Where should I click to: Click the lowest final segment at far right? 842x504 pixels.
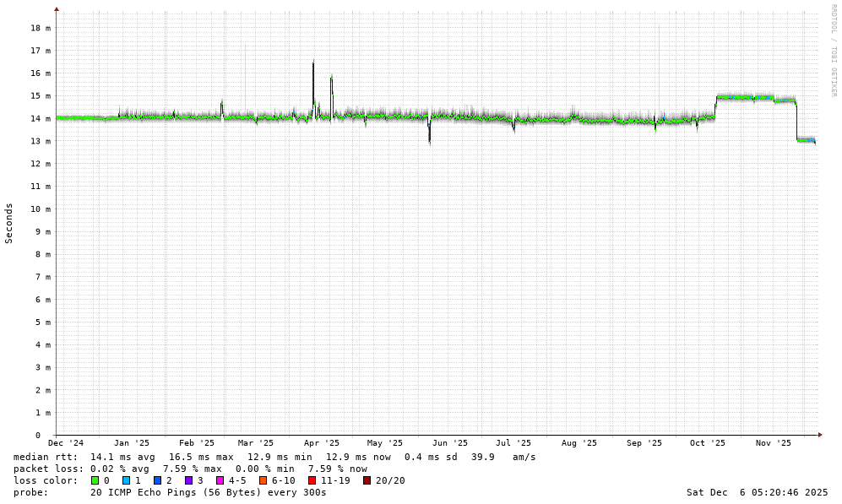pyautogui.click(x=806, y=139)
